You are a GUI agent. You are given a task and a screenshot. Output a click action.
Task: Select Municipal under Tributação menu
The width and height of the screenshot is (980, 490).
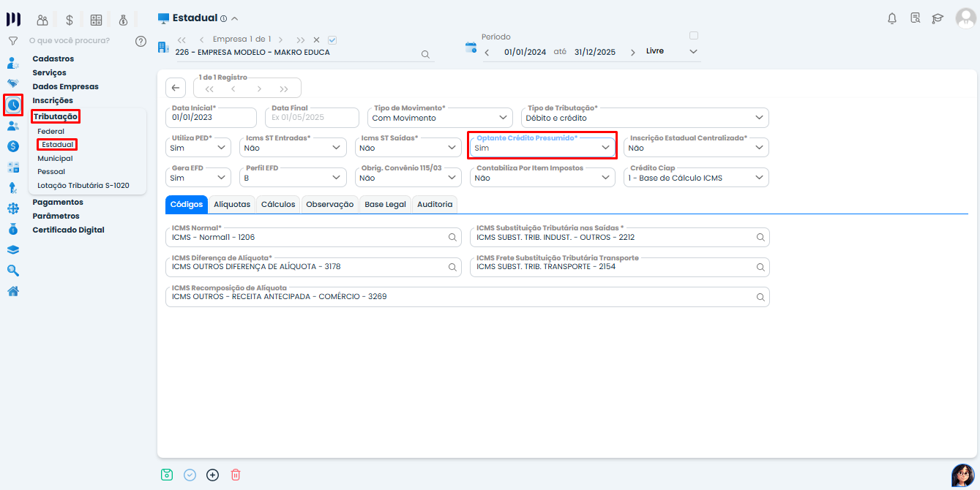click(x=55, y=158)
